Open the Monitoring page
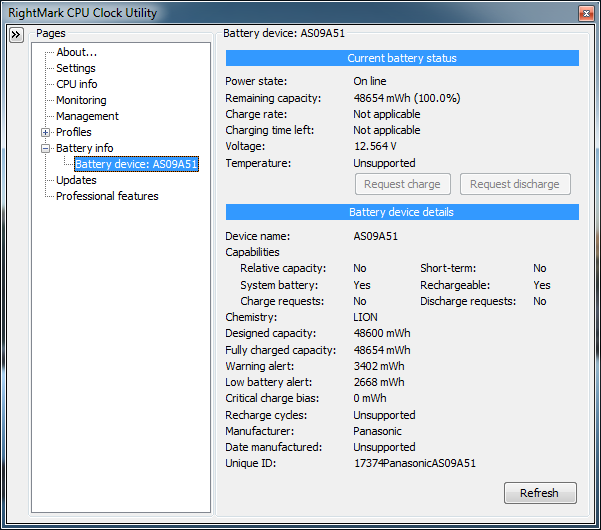This screenshot has width=601, height=530. point(81,100)
